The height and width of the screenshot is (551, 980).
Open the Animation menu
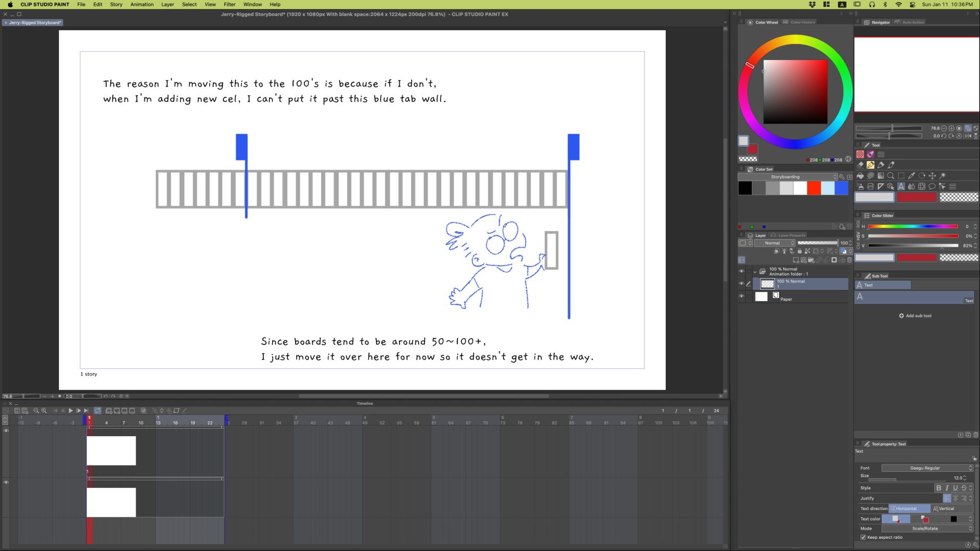[141, 4]
